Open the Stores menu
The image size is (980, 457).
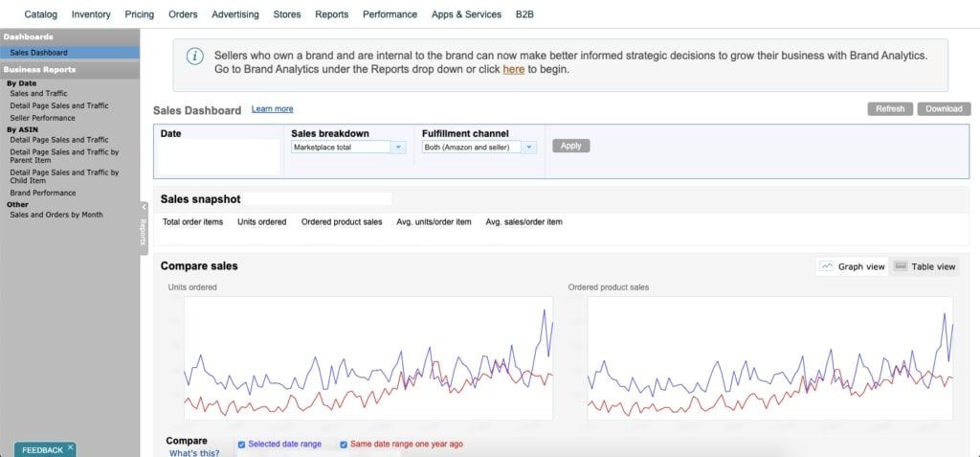coord(287,13)
